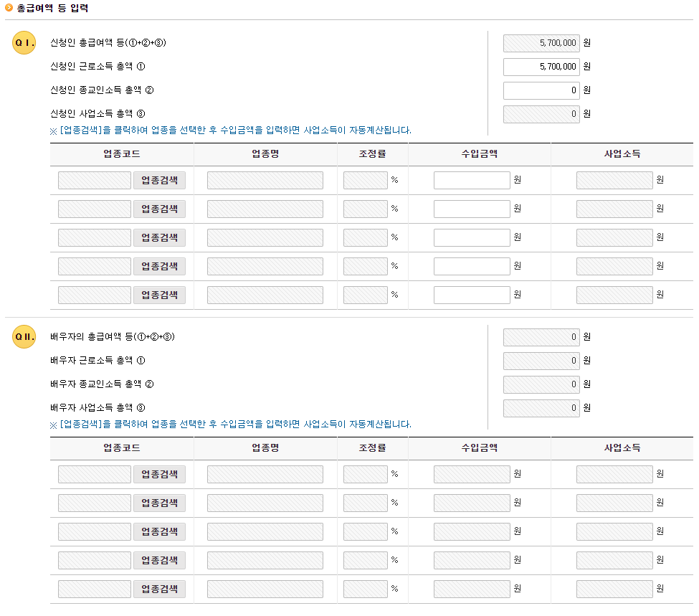Click the blue 업종검색 help note under Q II
Screen dimensions: 699x616
[230, 425]
